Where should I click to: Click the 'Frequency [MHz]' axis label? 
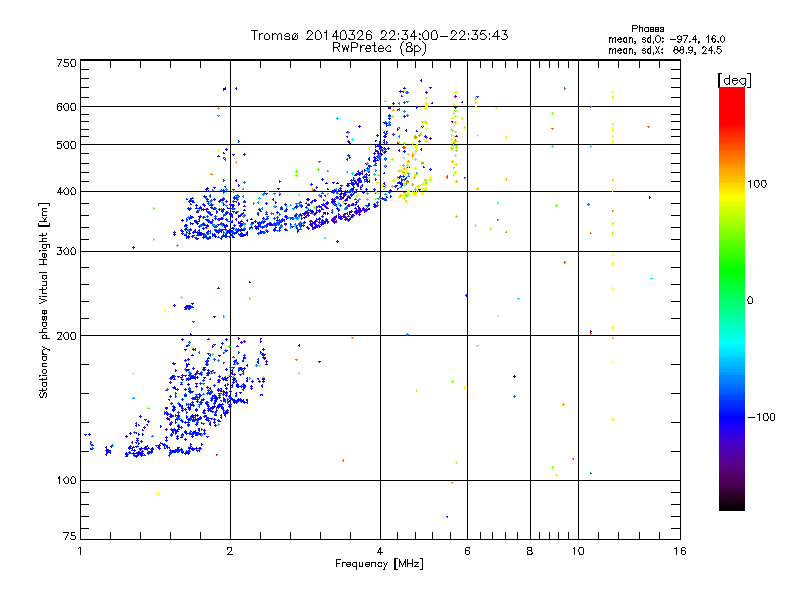point(379,564)
